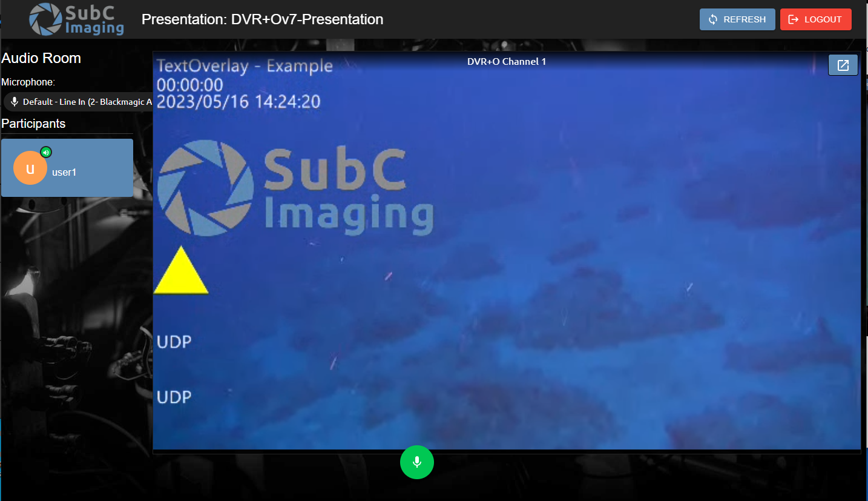This screenshot has width=868, height=501.
Task: Log out via the LOGOUT text
Action: click(823, 19)
